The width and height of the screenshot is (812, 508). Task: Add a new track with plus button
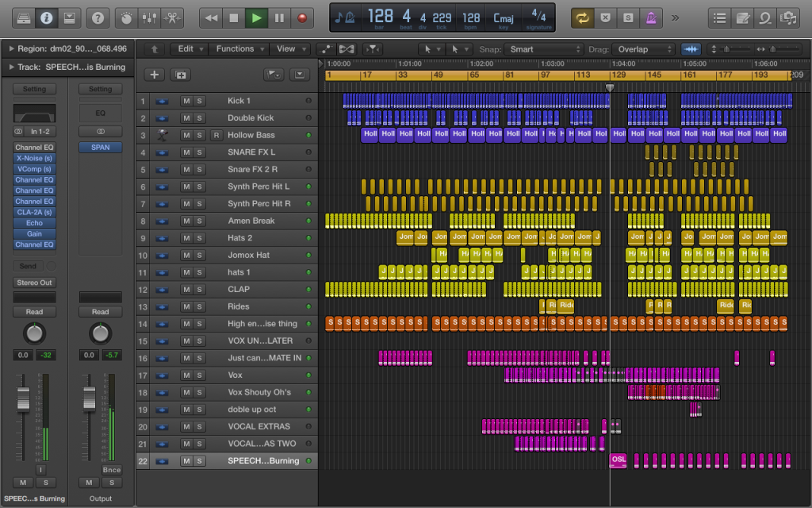154,75
